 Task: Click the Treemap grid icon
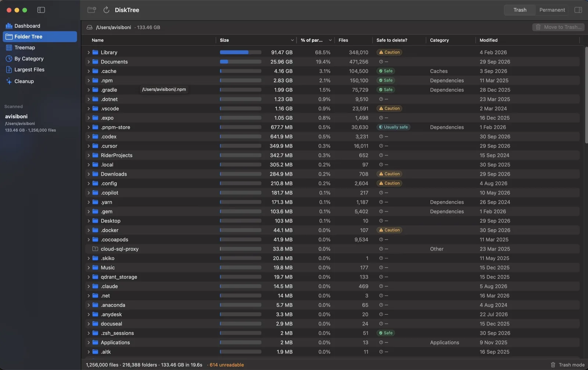pos(9,47)
